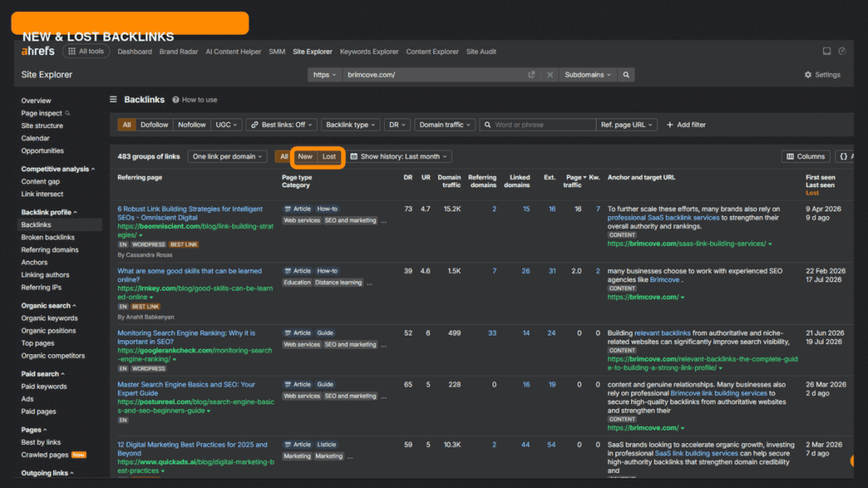This screenshot has height=488, width=868.
Task: Sort by Page traffic column header
Action: [574, 181]
